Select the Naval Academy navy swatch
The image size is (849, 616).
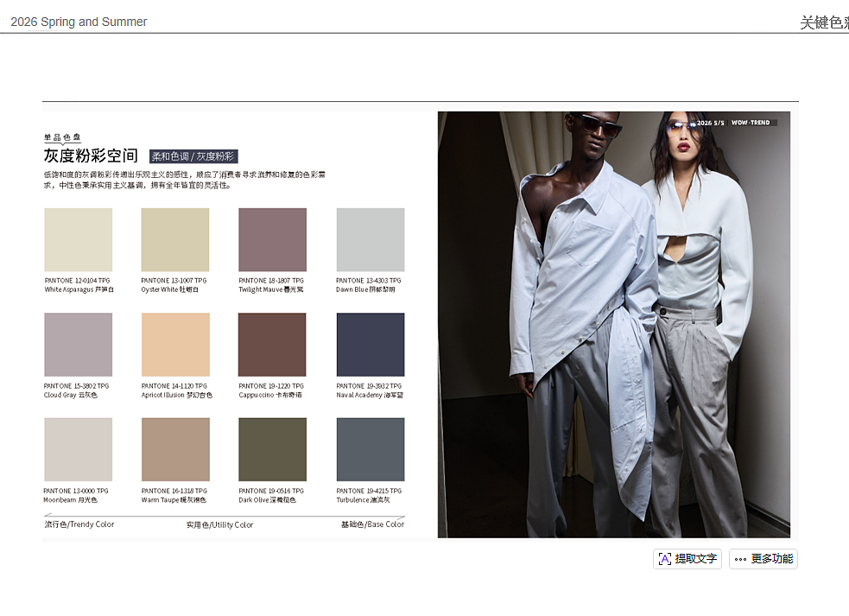point(371,345)
